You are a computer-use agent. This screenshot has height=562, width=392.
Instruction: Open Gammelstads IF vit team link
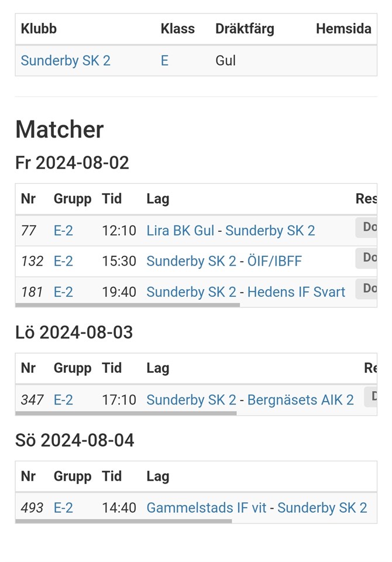pos(206,508)
